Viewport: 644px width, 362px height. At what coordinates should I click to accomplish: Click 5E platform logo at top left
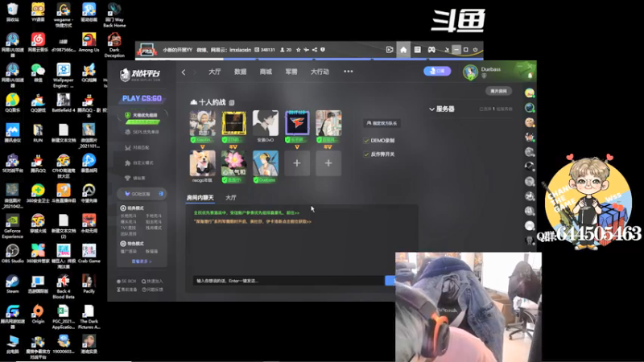click(140, 74)
